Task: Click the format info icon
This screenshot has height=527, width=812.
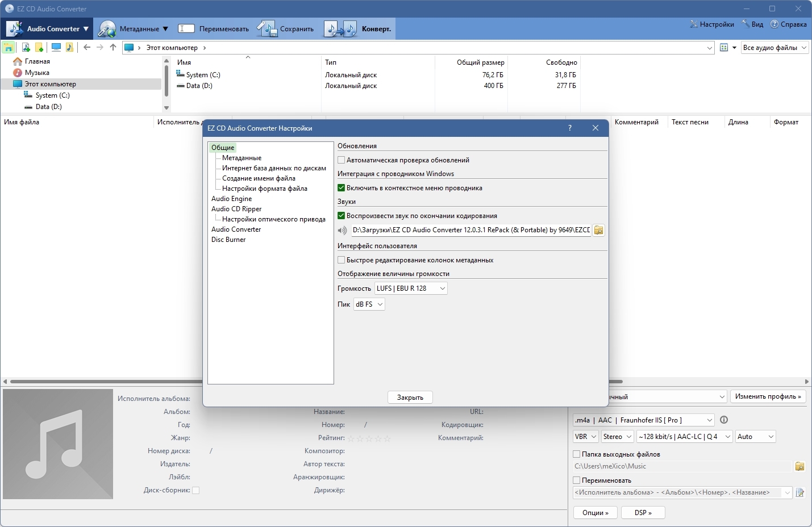Action: tap(724, 420)
